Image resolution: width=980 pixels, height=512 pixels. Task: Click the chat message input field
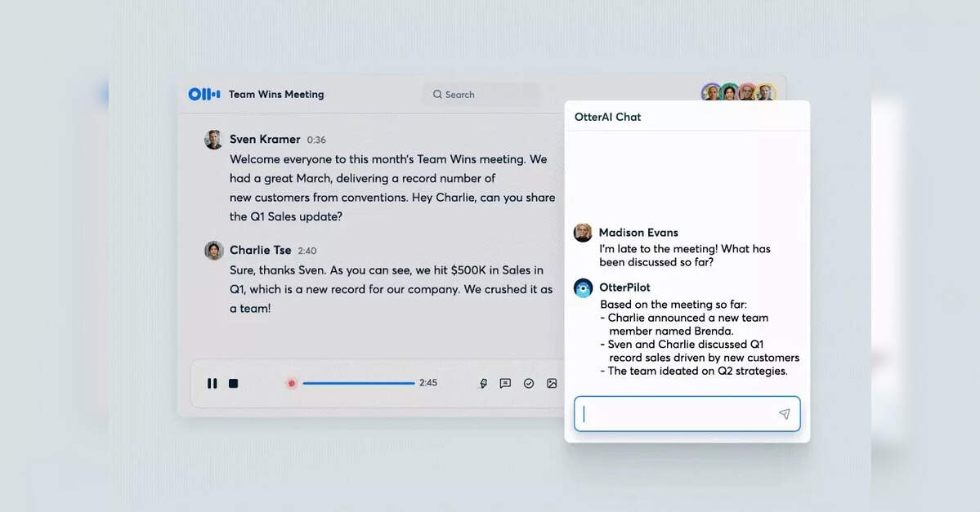678,413
